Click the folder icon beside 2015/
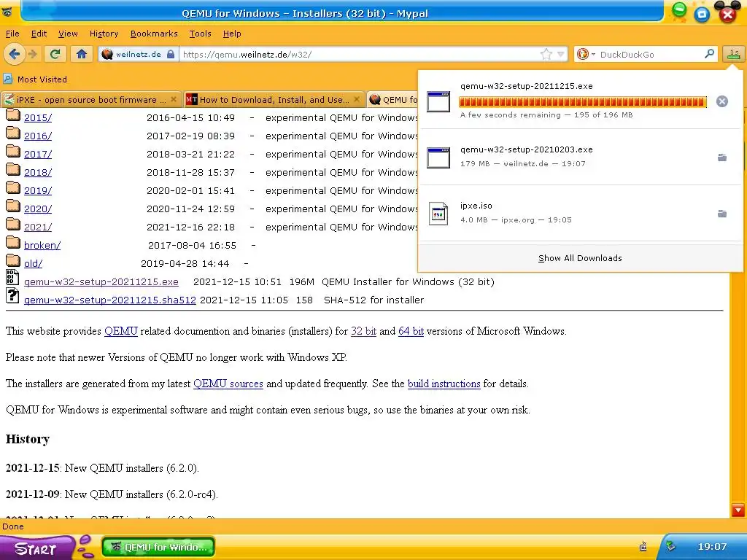Viewport: 747px width, 560px height. tap(13, 115)
